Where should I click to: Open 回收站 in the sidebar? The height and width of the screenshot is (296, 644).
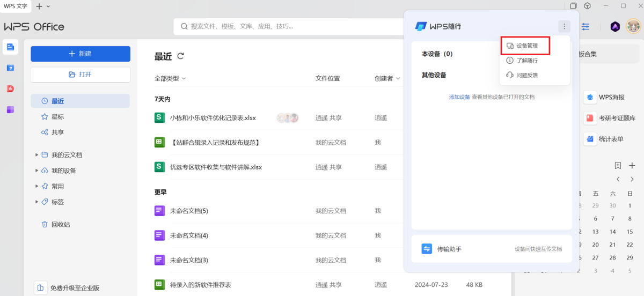pos(60,225)
